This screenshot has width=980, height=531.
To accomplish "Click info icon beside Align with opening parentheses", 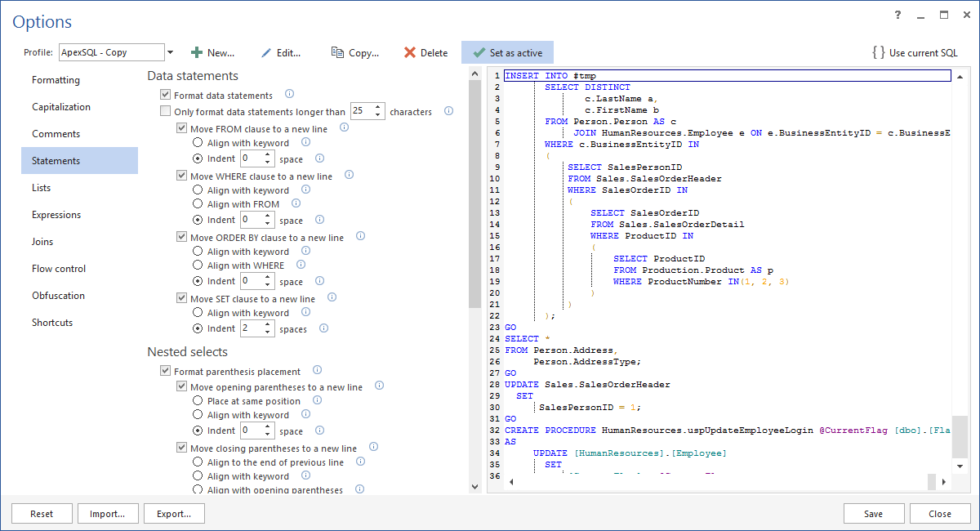I will (359, 489).
